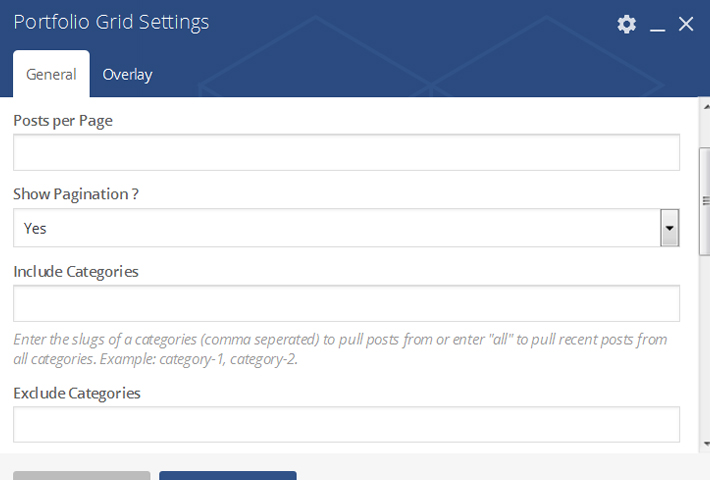The image size is (710, 480).
Task: Click the Exclude Categories label
Action: [77, 394]
